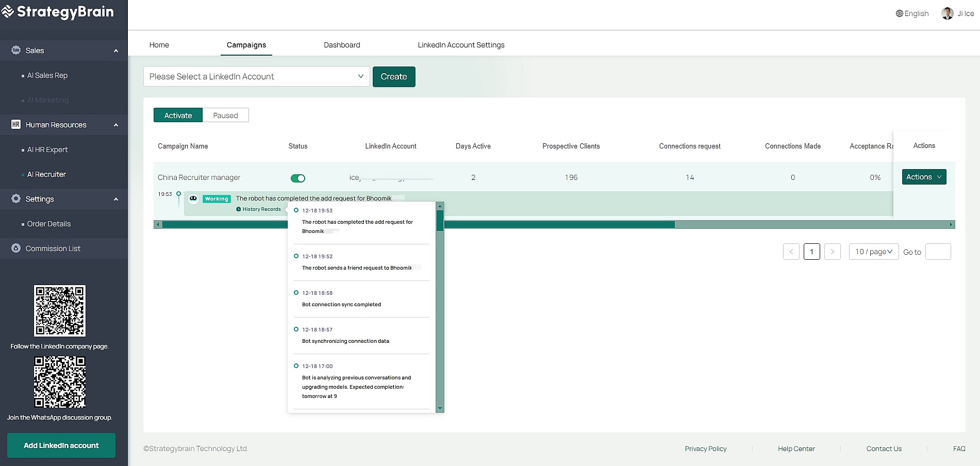Click the Human Resources HR icon
The image size is (980, 466).
pos(16,125)
